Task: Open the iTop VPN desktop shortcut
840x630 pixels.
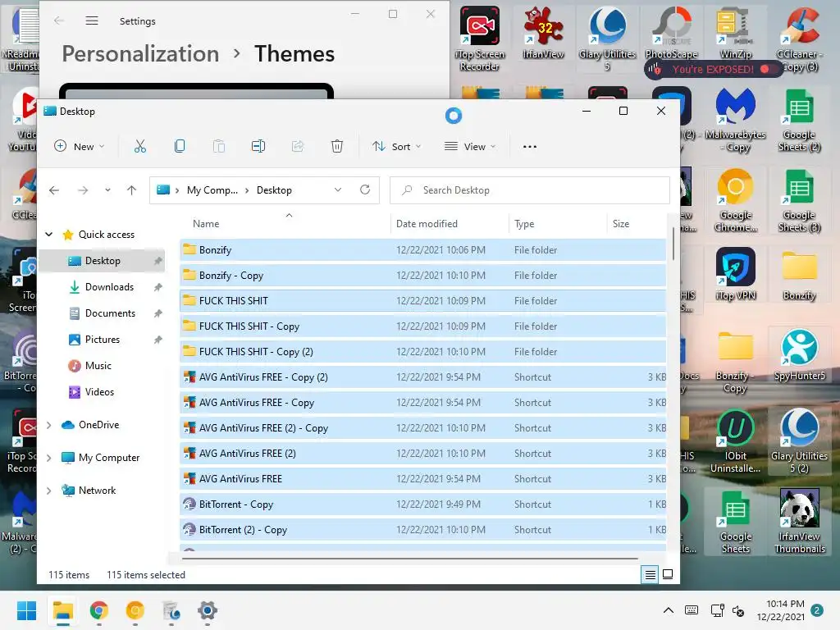Action: click(735, 274)
